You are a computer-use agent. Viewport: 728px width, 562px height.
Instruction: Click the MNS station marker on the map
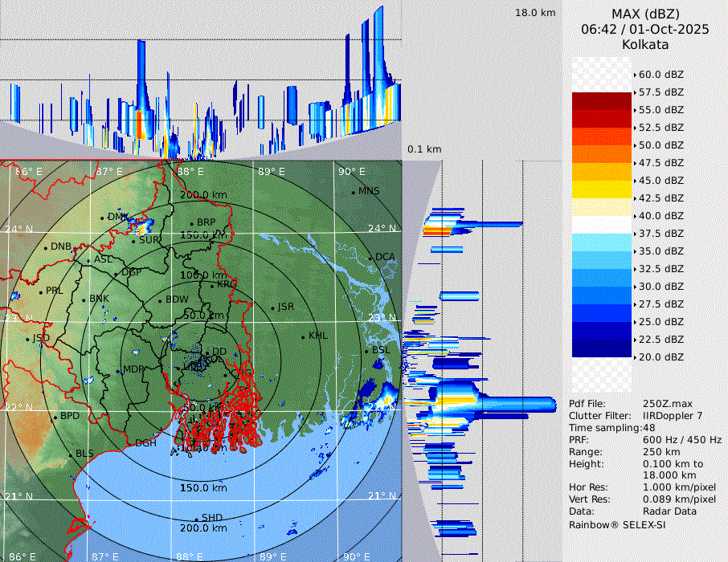point(354,192)
